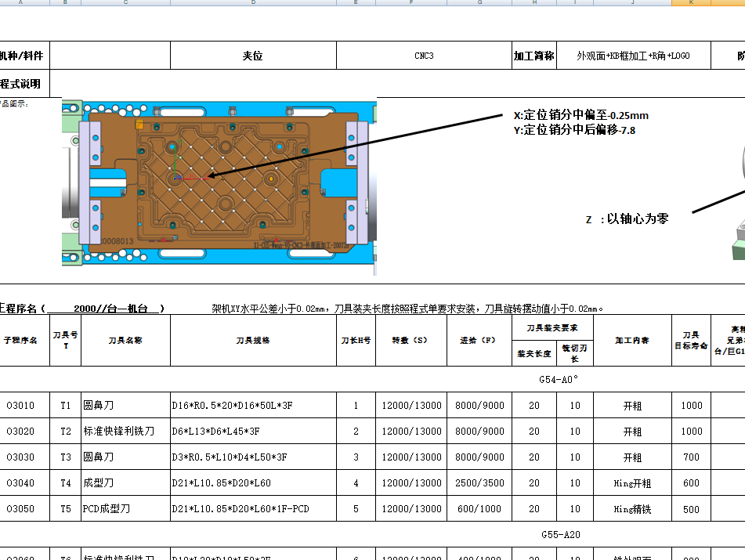Select the cell containing CNC3

423,55
